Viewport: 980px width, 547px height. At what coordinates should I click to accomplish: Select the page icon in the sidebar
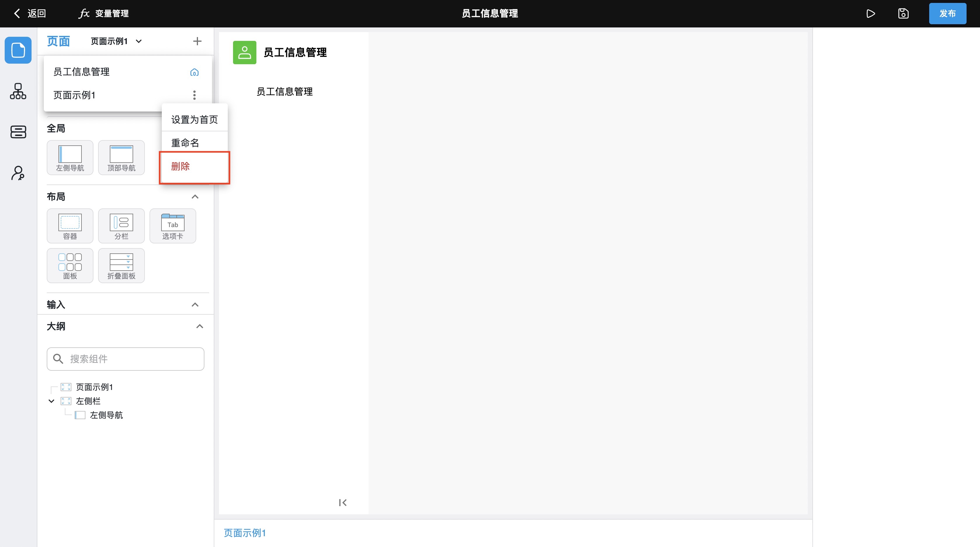click(x=18, y=50)
